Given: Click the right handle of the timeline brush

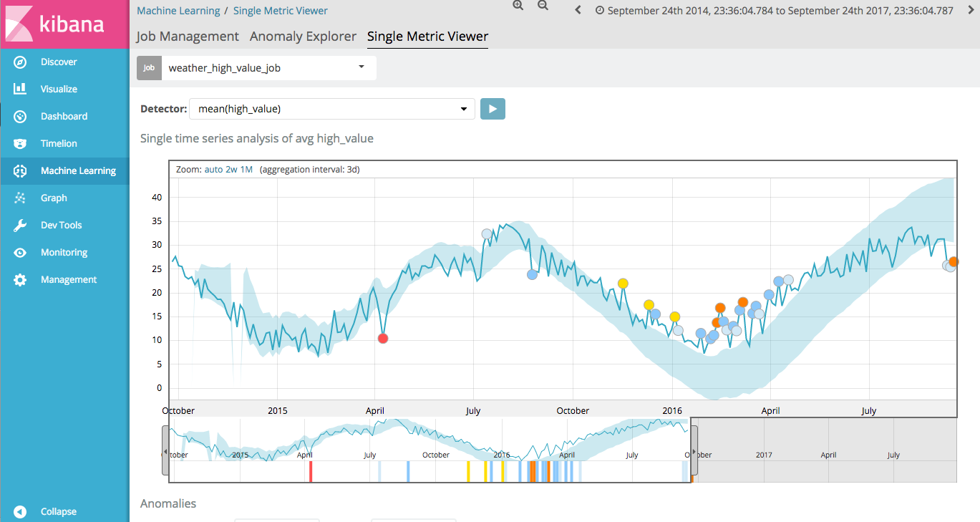Looking at the screenshot, I should (693, 451).
